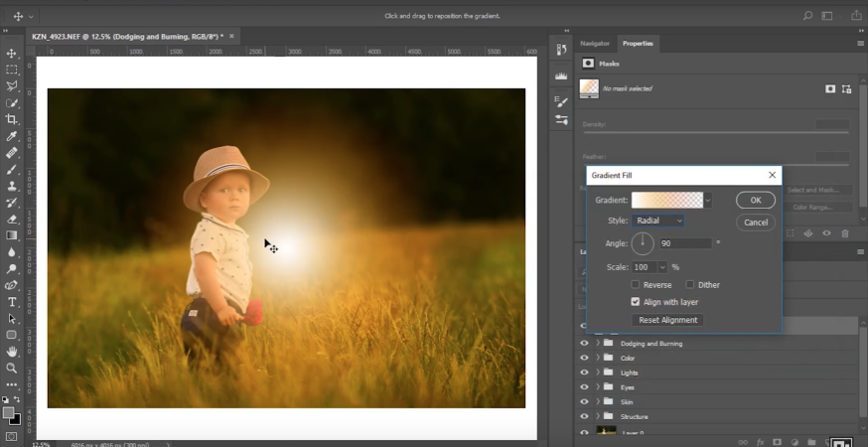The height and width of the screenshot is (447, 868).
Task: Click the link layers icon
Action: (x=743, y=443)
